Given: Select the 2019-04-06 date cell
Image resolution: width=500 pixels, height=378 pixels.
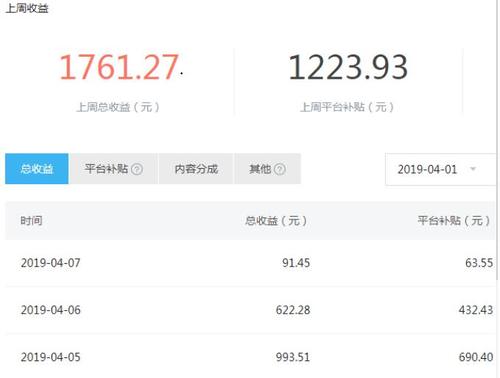Looking at the screenshot, I should click(51, 310).
